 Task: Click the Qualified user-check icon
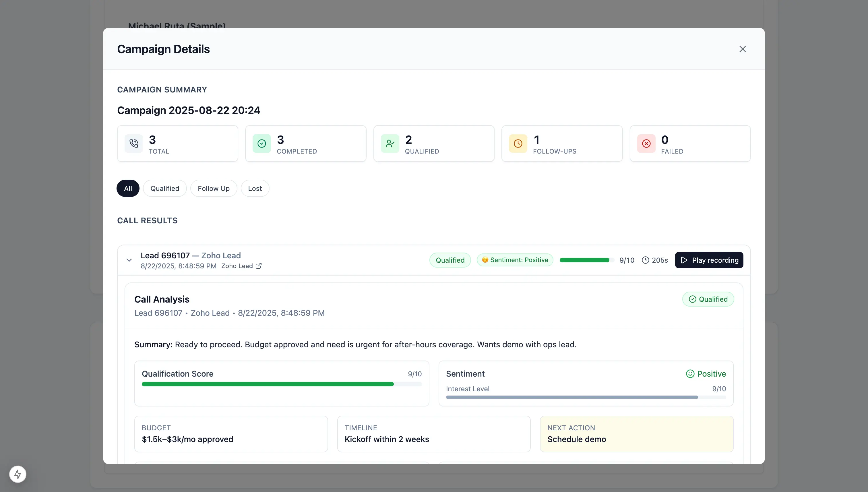[390, 144]
